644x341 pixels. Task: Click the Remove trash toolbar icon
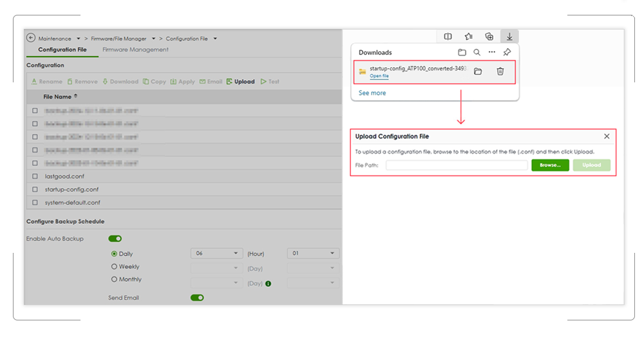pyautogui.click(x=70, y=82)
